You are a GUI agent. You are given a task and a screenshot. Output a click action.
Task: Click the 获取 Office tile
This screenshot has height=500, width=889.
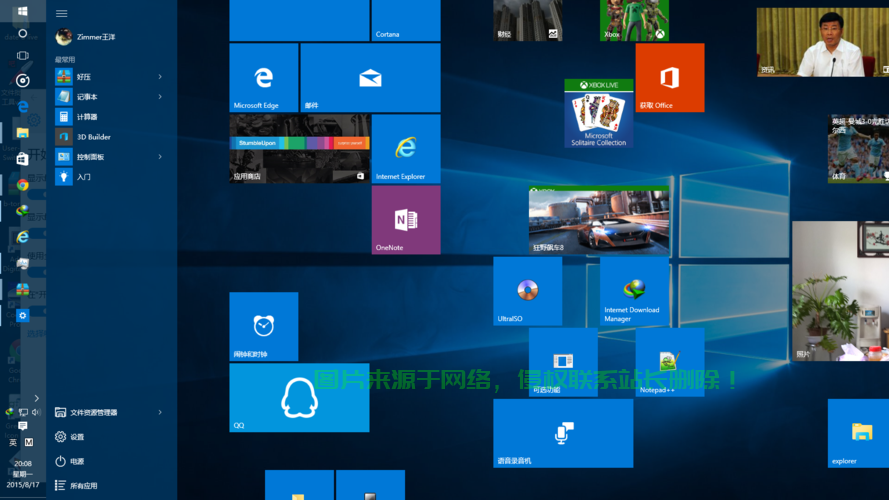click(670, 78)
